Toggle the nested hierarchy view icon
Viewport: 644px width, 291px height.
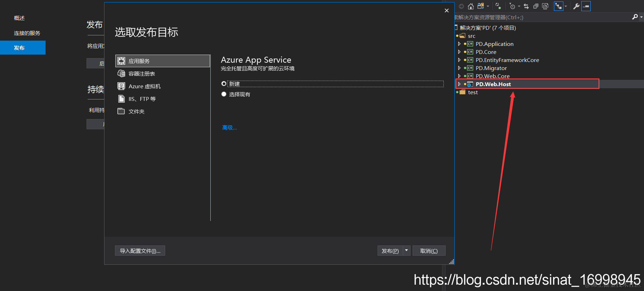point(558,6)
